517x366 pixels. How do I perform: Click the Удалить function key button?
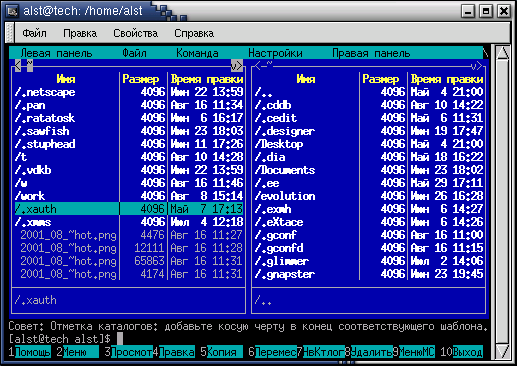coord(371,352)
